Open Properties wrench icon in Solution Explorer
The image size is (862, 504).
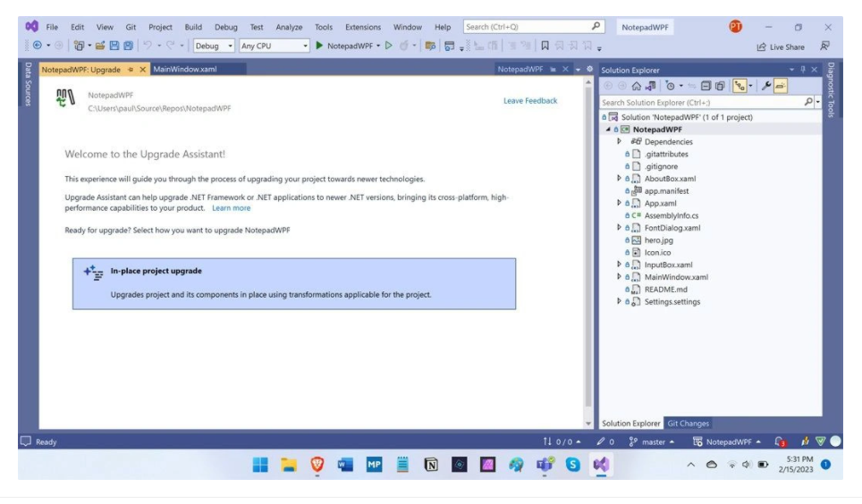765,86
